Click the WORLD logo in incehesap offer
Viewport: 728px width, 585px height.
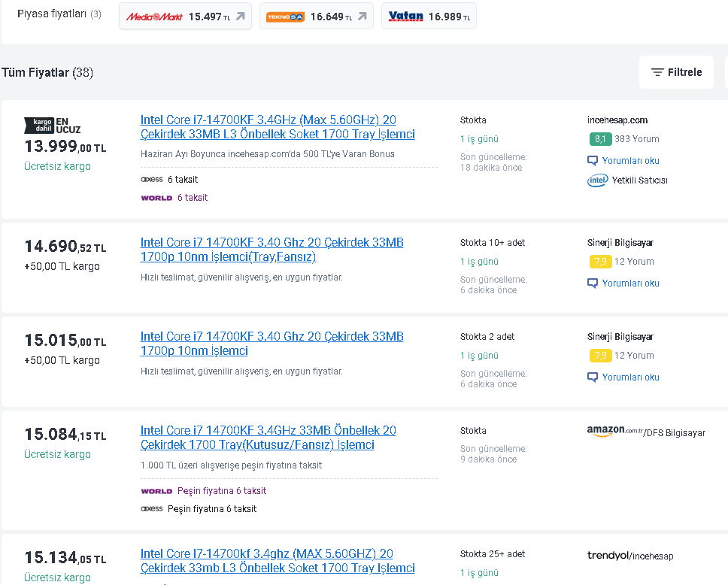156,198
